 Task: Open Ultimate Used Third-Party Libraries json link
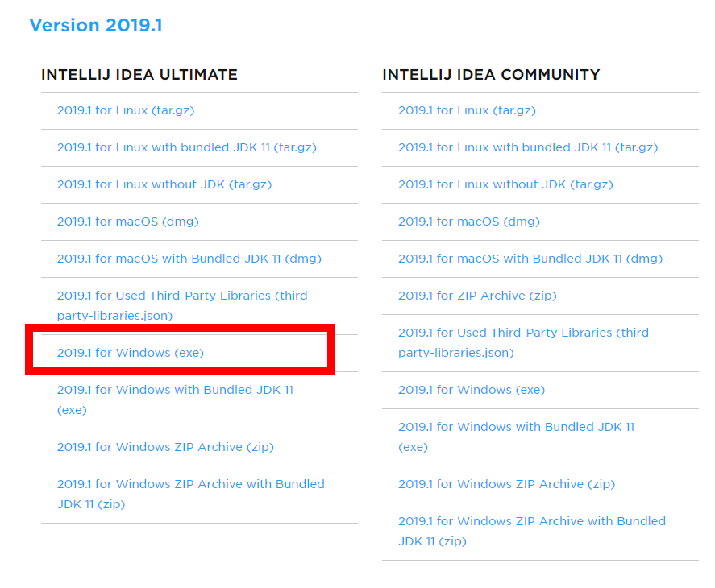coord(185,305)
